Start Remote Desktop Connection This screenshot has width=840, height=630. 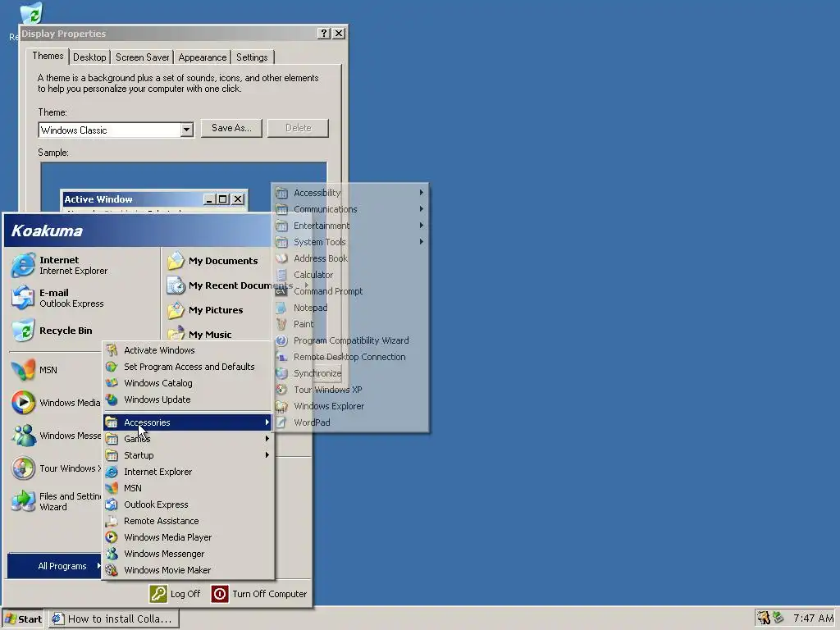point(350,357)
